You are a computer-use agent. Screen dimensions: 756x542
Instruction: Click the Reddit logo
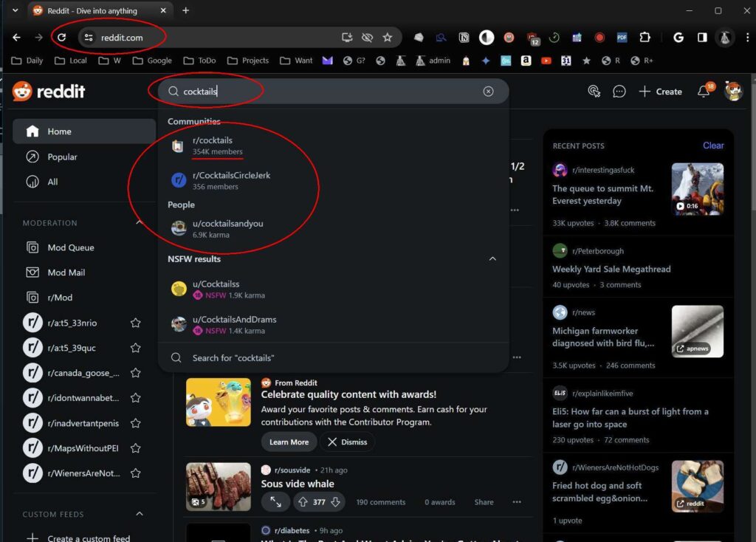[49, 92]
